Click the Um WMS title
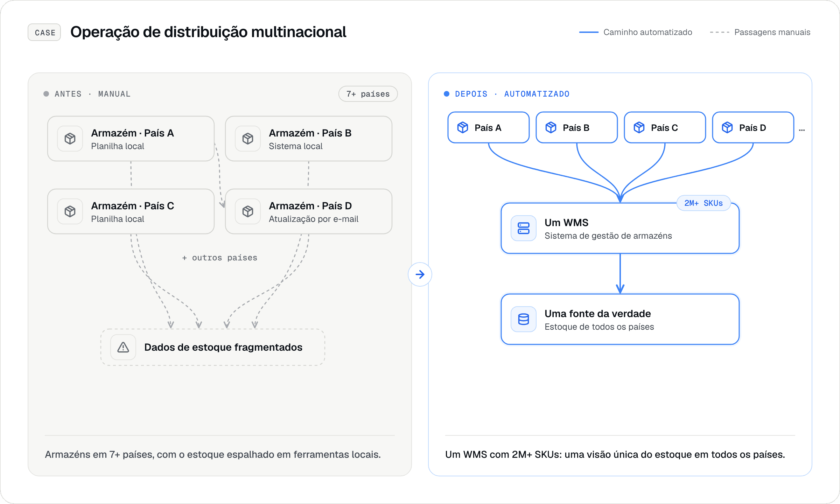The height and width of the screenshot is (504, 840). tap(567, 223)
